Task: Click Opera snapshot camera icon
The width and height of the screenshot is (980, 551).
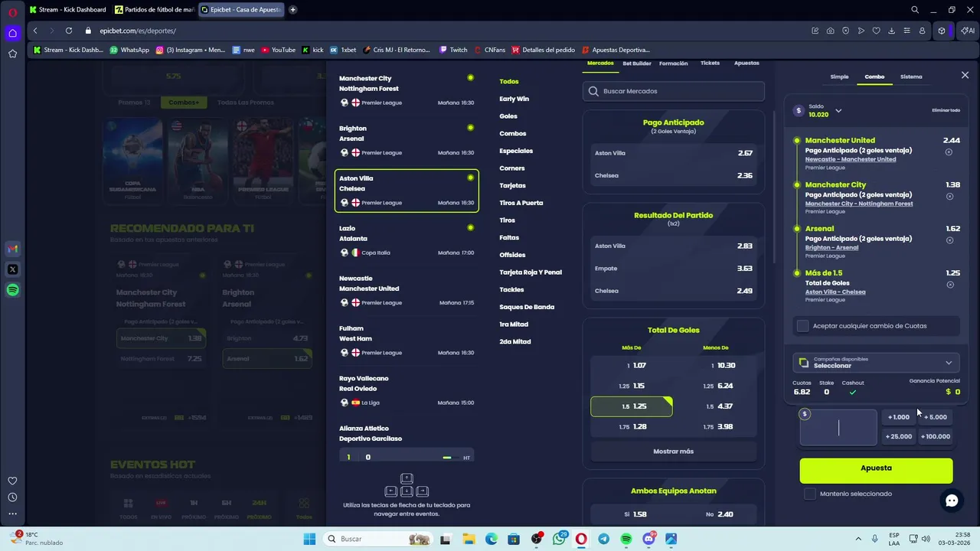Action: 831,31
